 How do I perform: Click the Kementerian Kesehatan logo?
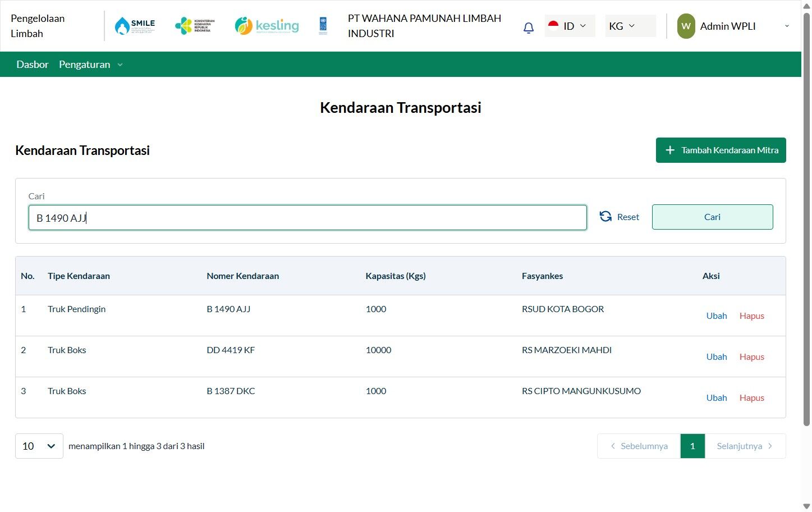[195, 26]
